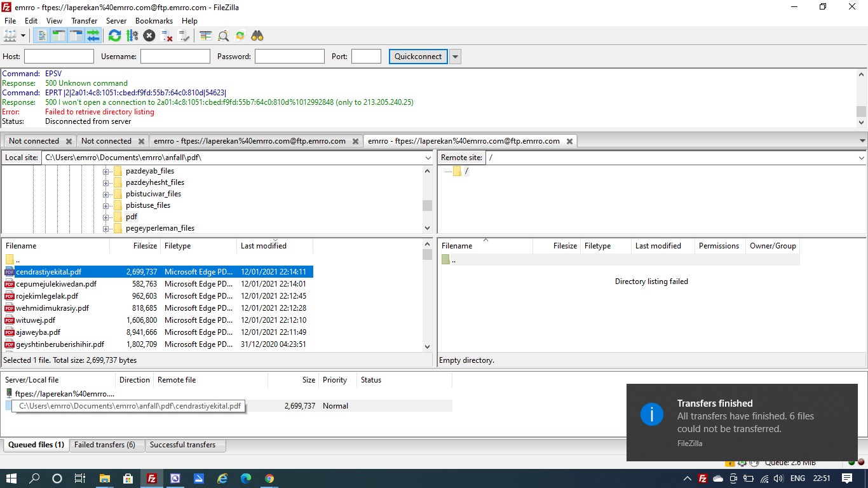Select the pdf folder in local tree
This screenshot has width=868, height=488.
[132, 217]
